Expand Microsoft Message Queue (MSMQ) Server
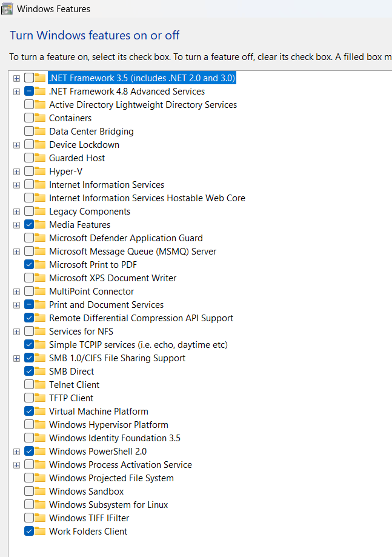The height and width of the screenshot is (557, 392). coord(16,252)
